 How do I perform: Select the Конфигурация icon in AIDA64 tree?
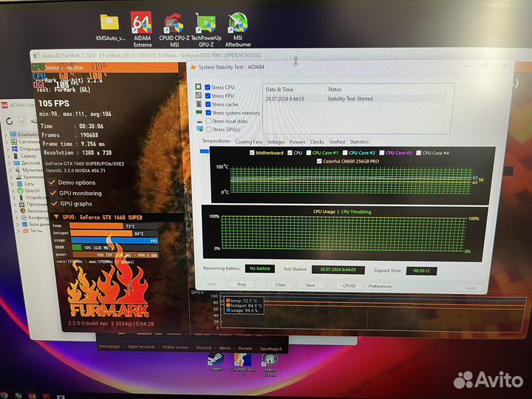[x=24, y=217]
